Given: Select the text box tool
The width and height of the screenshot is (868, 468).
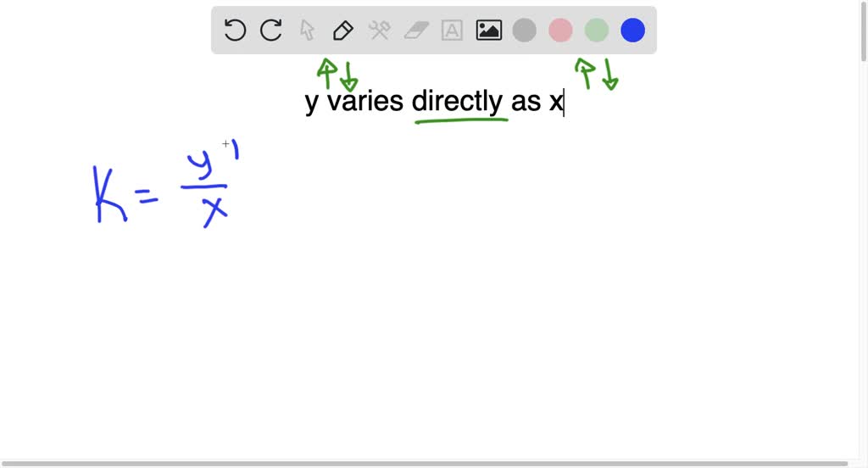Looking at the screenshot, I should (452, 30).
